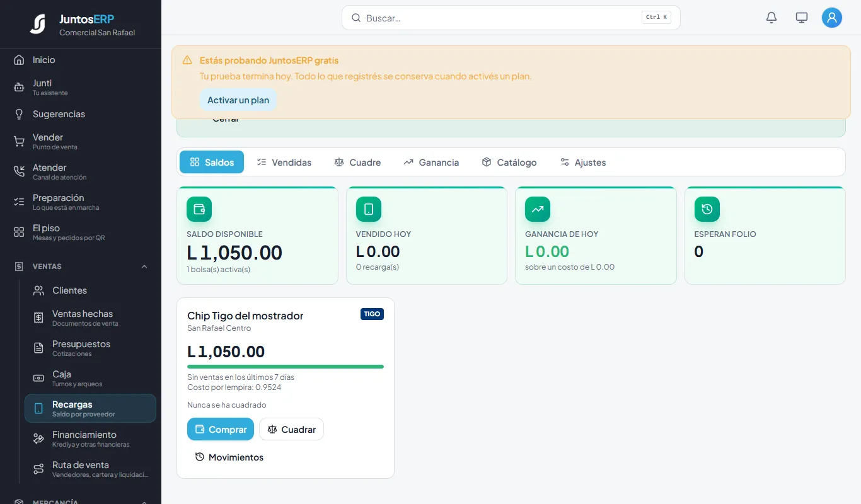861x504 pixels.
Task: Click the phone icon on Vendido Hoy card
Action: (x=369, y=209)
